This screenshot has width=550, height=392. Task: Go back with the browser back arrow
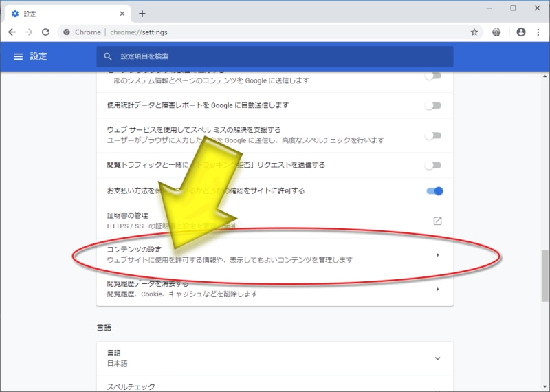pyautogui.click(x=12, y=32)
